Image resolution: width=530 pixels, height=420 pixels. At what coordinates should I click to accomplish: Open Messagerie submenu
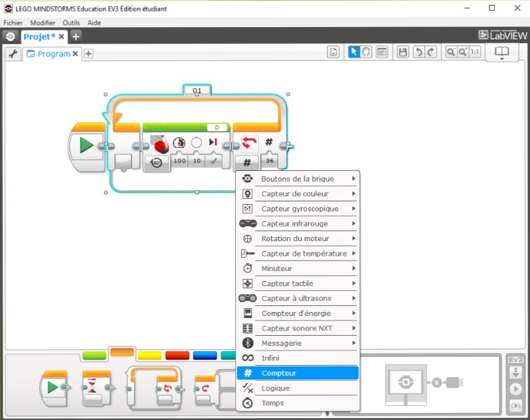pyautogui.click(x=297, y=343)
